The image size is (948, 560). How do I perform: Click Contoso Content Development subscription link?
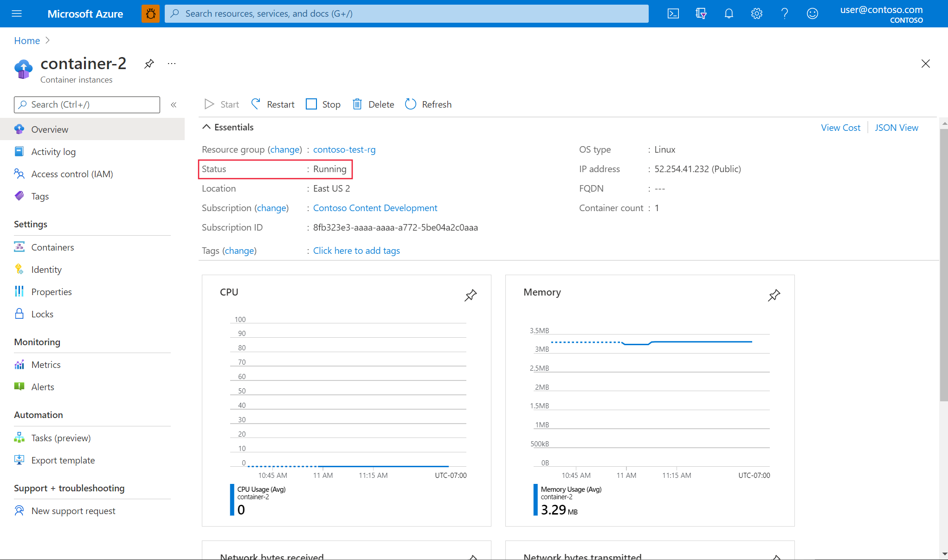point(374,207)
